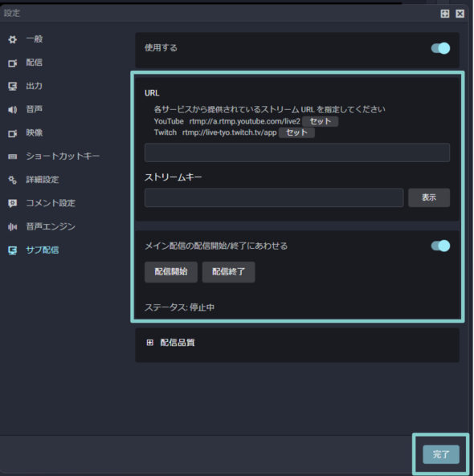Click セット next to the Twitch URL

coord(296,132)
